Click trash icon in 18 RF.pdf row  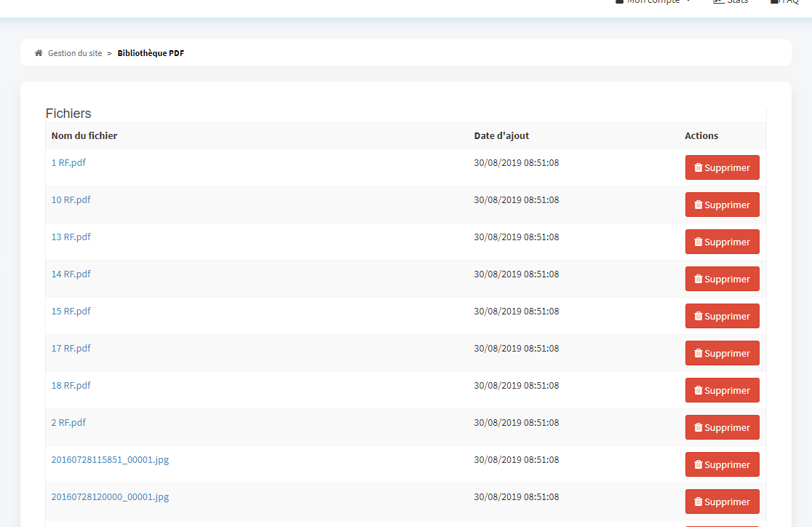pyautogui.click(x=698, y=390)
